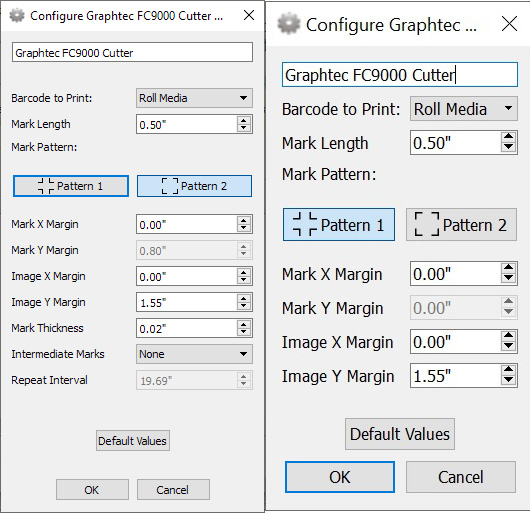The image size is (530, 513).
Task: Click the cutter name field in left dialog
Action: click(132, 52)
